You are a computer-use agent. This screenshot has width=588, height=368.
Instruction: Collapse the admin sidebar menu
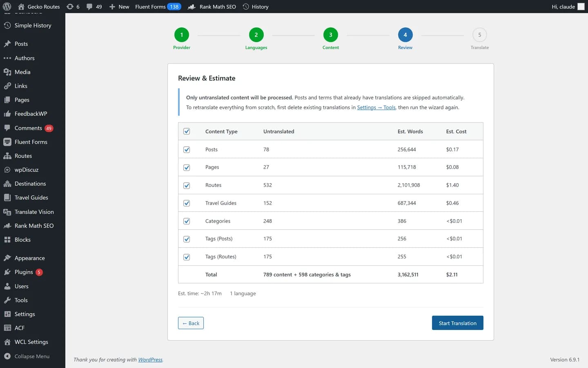32,356
